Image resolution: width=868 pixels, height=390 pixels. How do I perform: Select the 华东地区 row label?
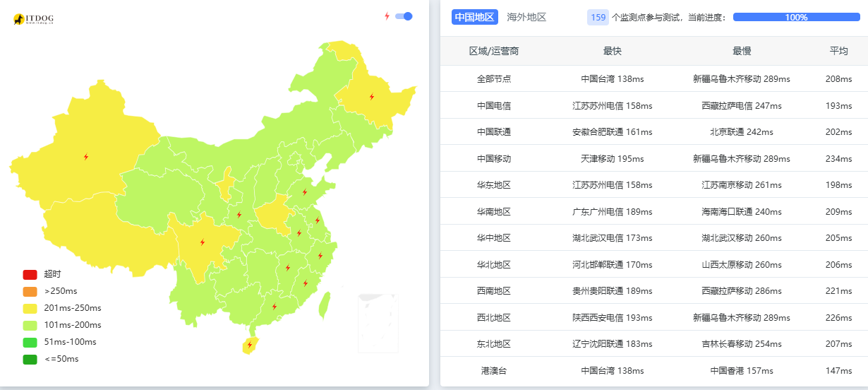coord(494,185)
